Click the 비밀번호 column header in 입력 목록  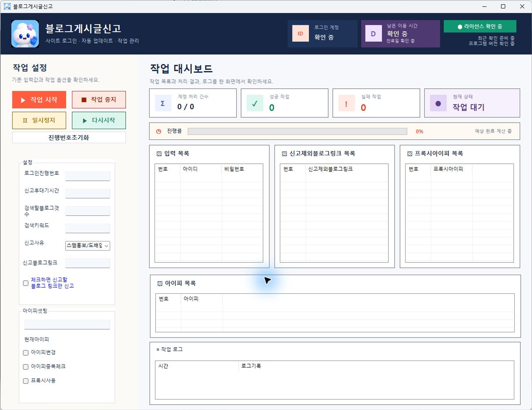242,169
